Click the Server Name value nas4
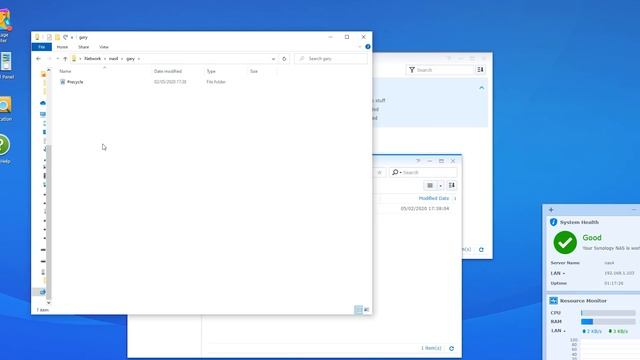 (609, 263)
